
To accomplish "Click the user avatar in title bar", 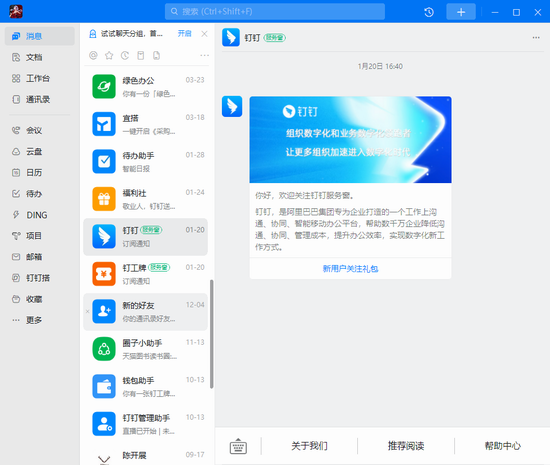I will pos(16,12).
